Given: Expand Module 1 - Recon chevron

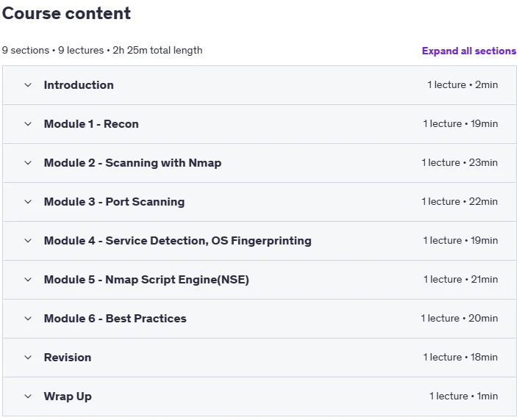Looking at the screenshot, I should (x=28, y=124).
